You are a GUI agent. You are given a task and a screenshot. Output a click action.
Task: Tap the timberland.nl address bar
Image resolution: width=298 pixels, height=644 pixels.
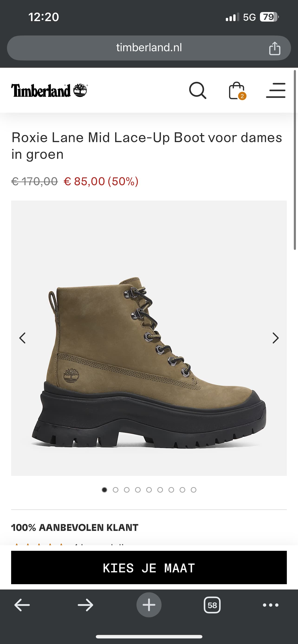[149, 48]
